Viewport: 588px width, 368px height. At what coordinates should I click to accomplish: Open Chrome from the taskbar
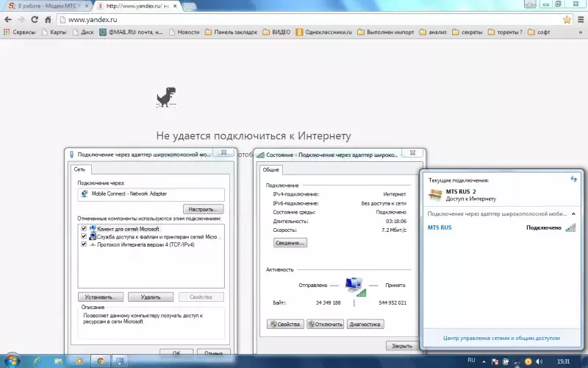(x=101, y=361)
